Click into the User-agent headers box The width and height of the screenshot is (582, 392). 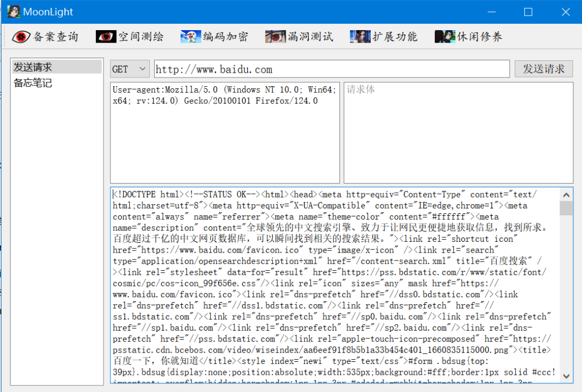[225, 132]
